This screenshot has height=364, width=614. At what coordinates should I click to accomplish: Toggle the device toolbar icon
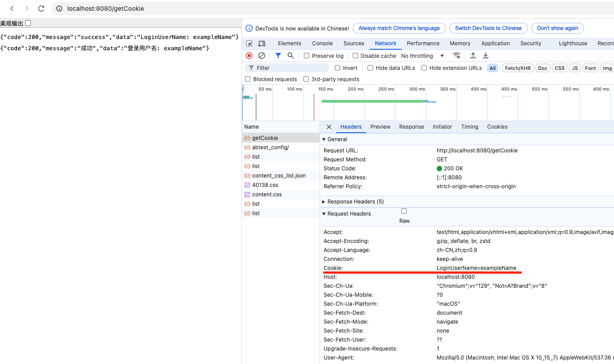click(262, 43)
